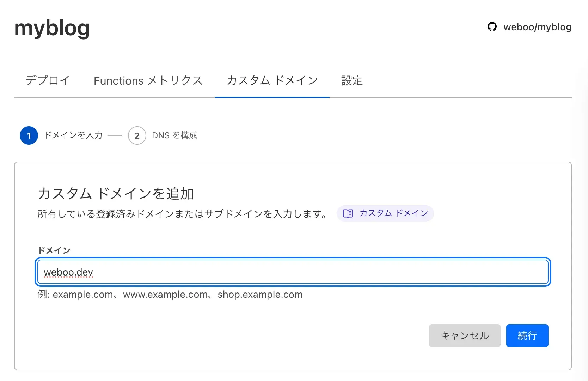The image size is (588, 381).
Task: Switch to the 設定 tab
Action: [351, 81]
